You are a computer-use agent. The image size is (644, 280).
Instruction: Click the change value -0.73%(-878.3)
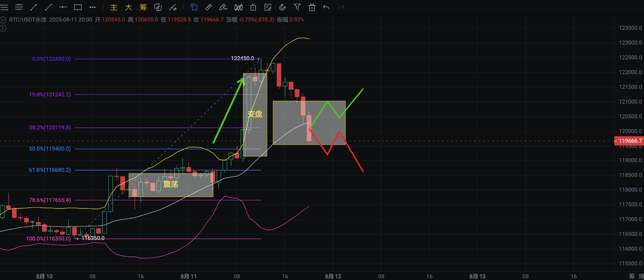point(257,20)
